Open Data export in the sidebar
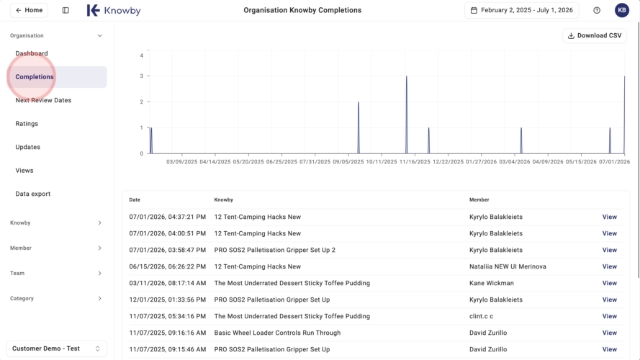Image resolution: width=640 pixels, height=360 pixels. point(33,194)
